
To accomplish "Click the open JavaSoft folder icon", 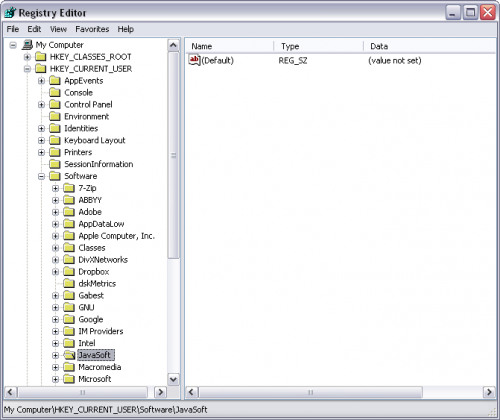I will [x=69, y=355].
